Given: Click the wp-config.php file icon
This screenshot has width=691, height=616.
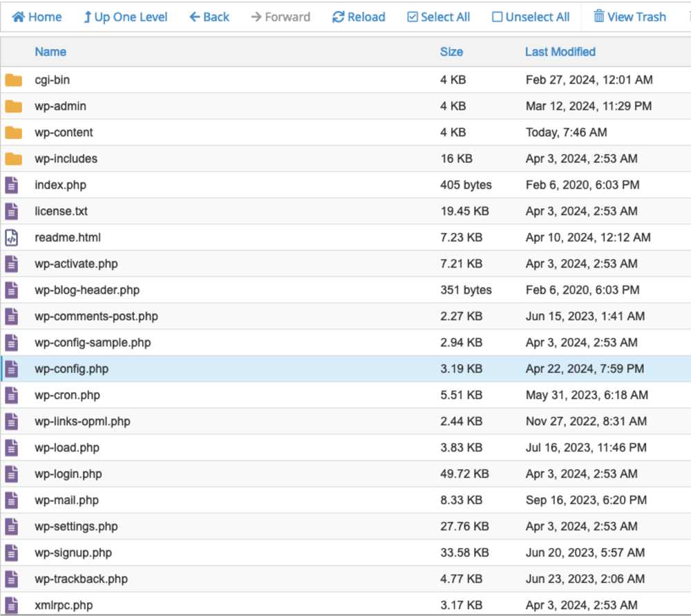Looking at the screenshot, I should 12,369.
